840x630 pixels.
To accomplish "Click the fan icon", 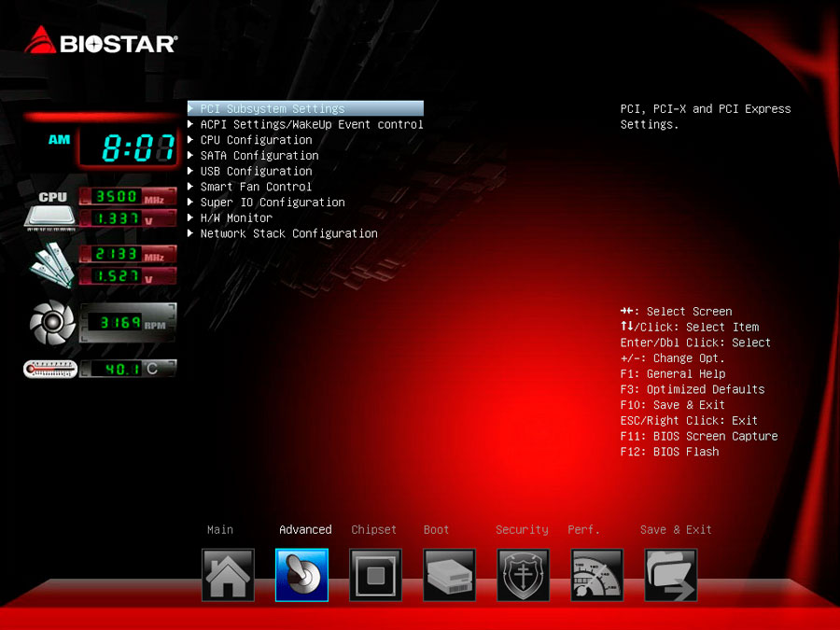I will [x=52, y=322].
